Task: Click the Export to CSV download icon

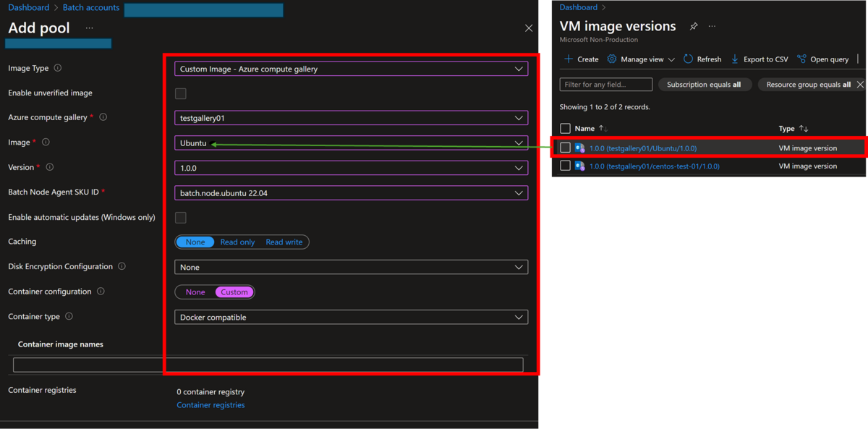Action: point(735,59)
